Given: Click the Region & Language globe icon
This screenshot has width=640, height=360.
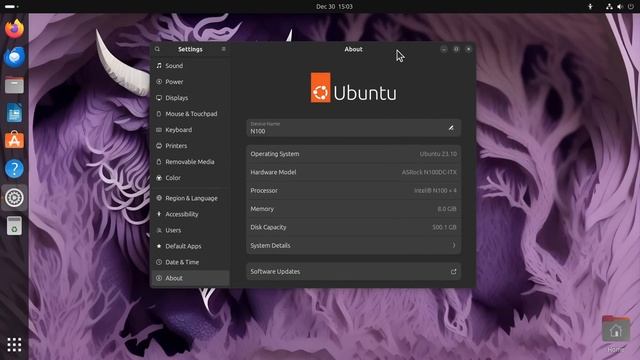Looking at the screenshot, I should pos(159,198).
